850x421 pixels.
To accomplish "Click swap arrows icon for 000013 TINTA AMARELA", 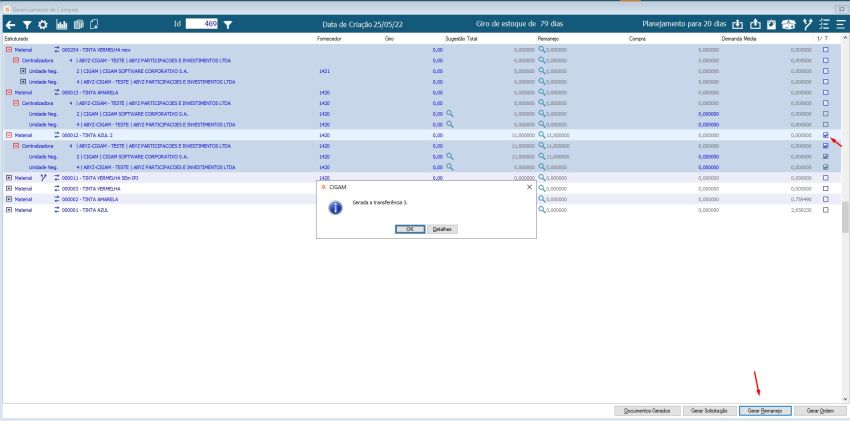I will click(57, 92).
